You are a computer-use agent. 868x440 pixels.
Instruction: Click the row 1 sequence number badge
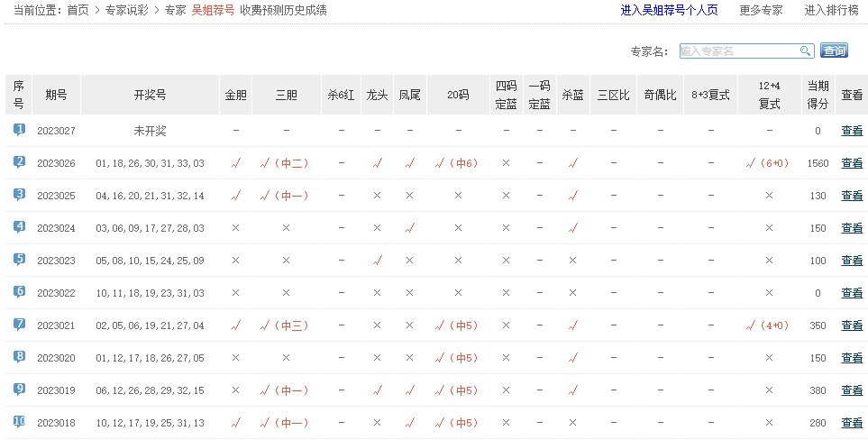click(x=19, y=130)
